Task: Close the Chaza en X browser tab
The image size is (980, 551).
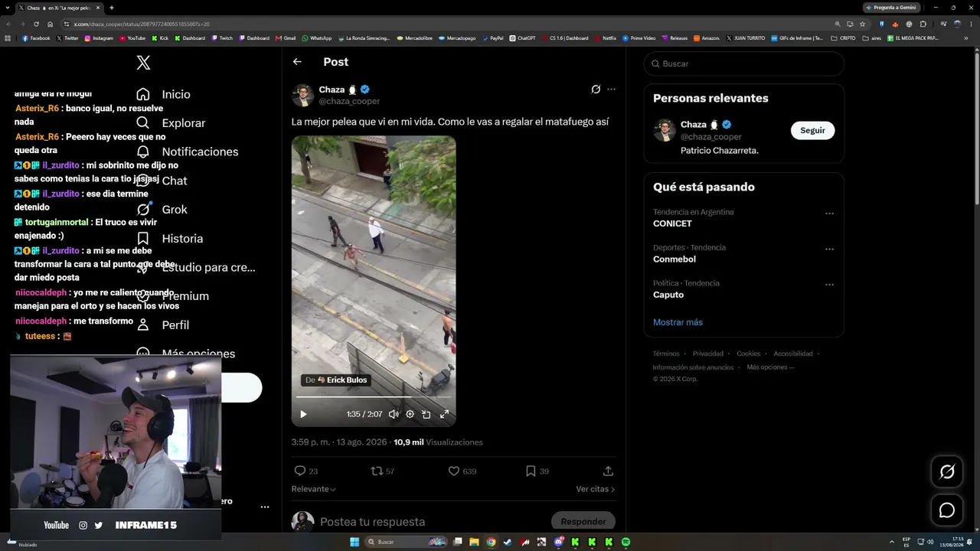Action: tap(100, 8)
